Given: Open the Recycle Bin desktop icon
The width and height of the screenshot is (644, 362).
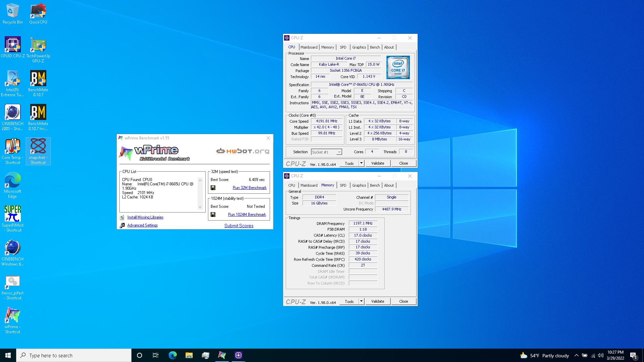Looking at the screenshot, I should (x=12, y=13).
